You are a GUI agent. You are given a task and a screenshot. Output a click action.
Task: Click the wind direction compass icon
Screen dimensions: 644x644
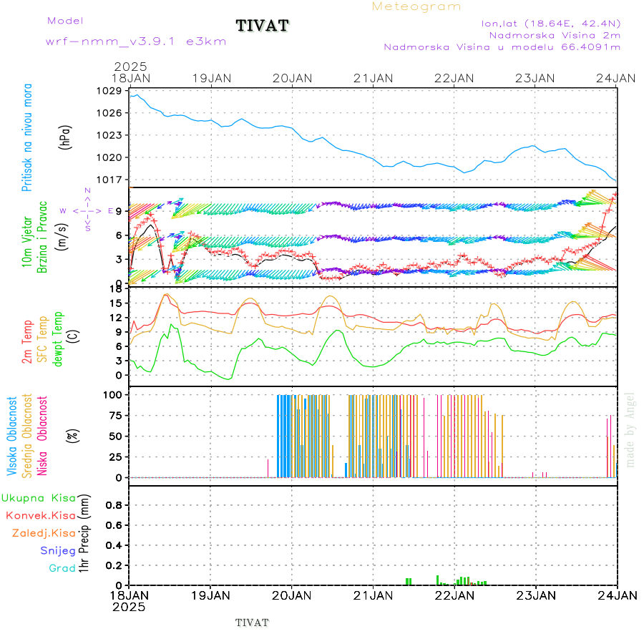click(x=87, y=210)
